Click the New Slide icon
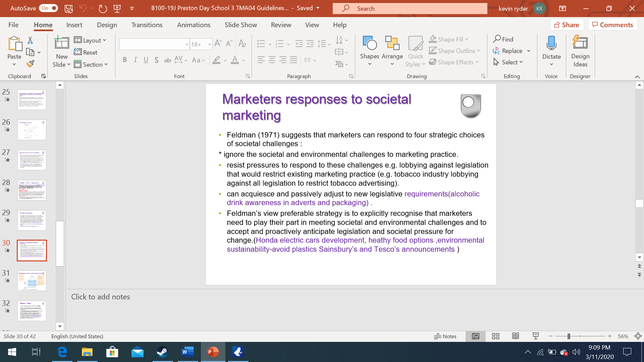This screenshot has width=644, height=362. pos(62,43)
